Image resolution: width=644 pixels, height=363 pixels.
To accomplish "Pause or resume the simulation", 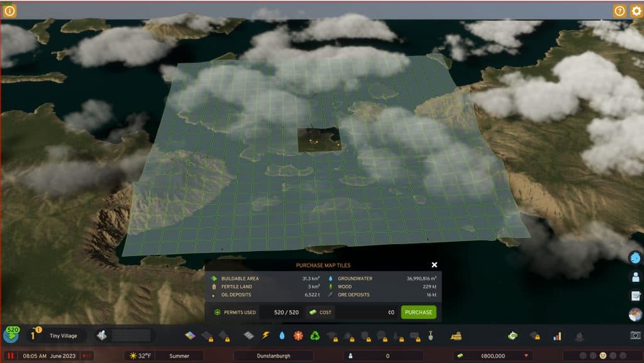I will pyautogui.click(x=11, y=355).
